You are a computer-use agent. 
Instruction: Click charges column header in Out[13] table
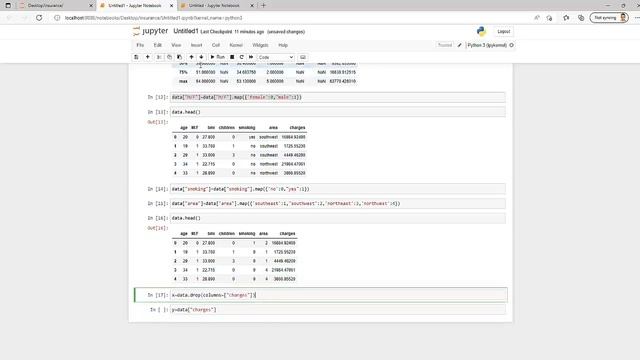(x=297, y=128)
